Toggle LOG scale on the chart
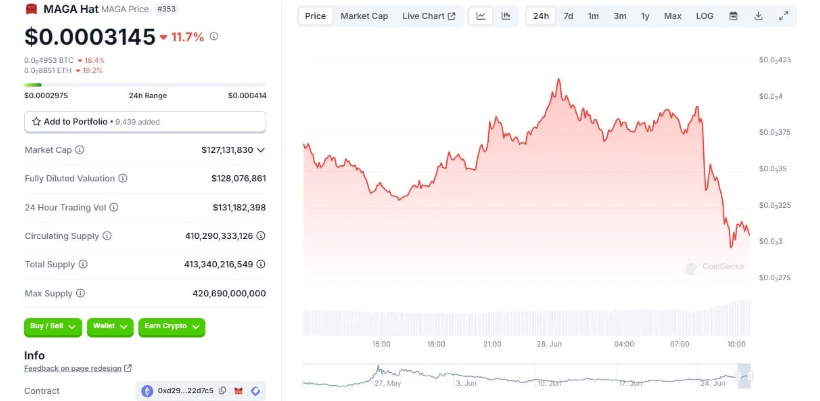Viewport: 820px width, 401px height. (x=704, y=16)
